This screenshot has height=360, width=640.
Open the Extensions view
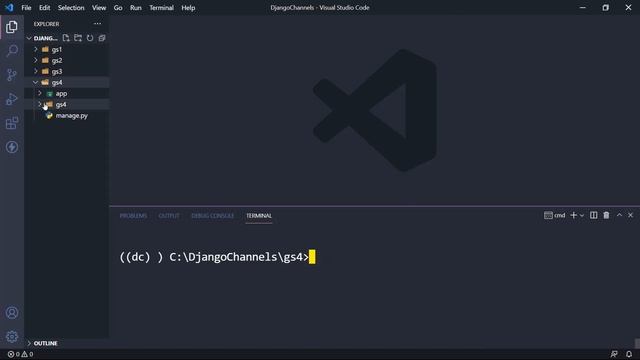[12, 123]
